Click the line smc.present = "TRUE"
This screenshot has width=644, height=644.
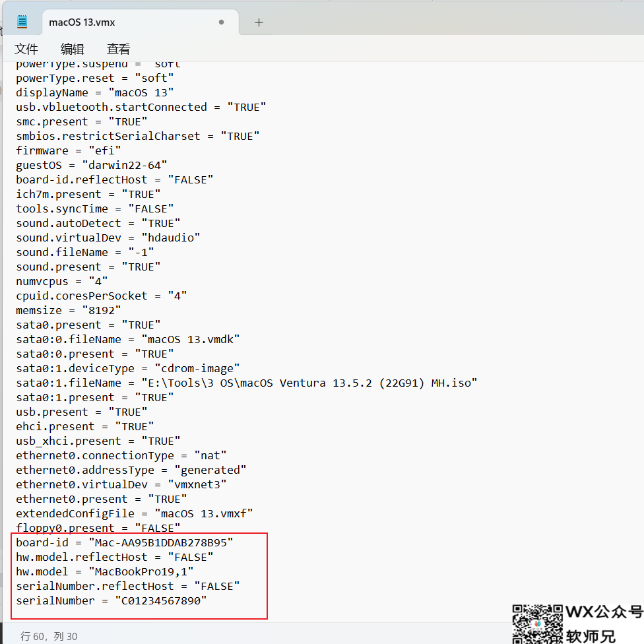tap(82, 121)
